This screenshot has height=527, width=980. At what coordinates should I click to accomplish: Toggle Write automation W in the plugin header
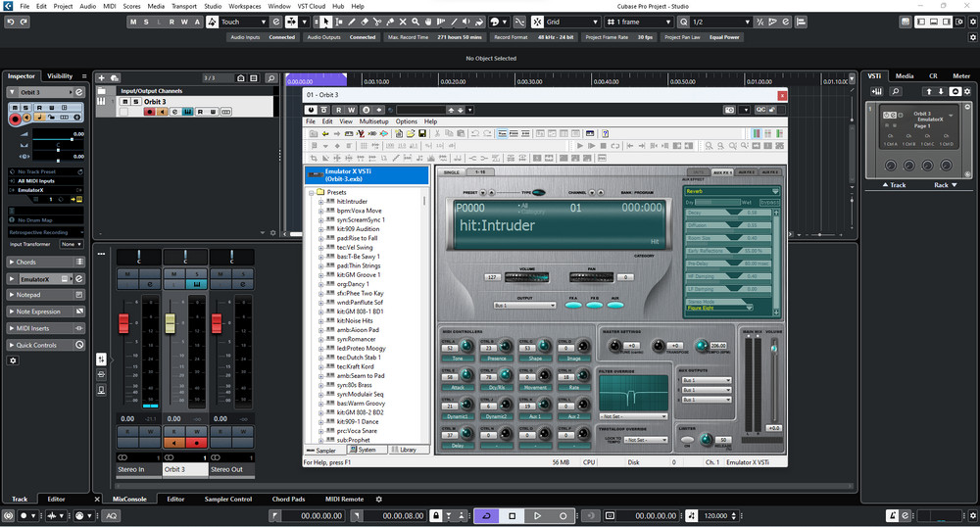pos(351,110)
